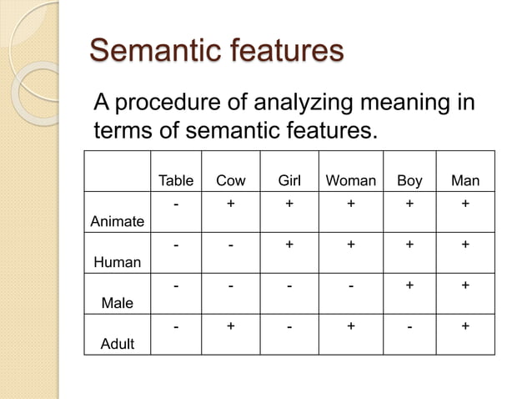Click the Adult row label
This screenshot has width=532, height=399.
click(x=118, y=344)
